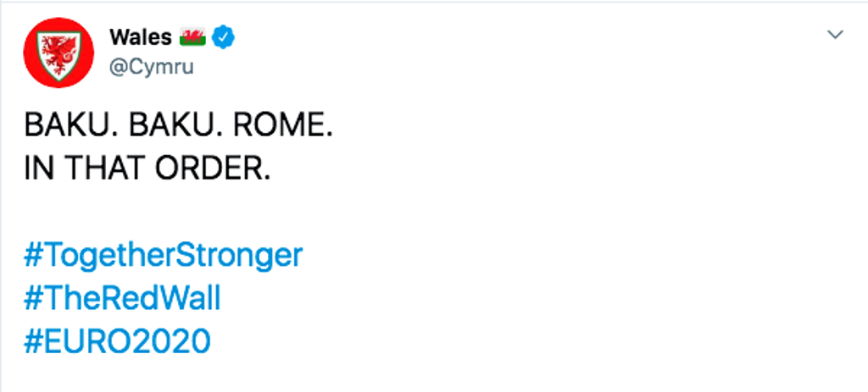
Task: Click the letter W of Wales name
Action: tap(120, 37)
